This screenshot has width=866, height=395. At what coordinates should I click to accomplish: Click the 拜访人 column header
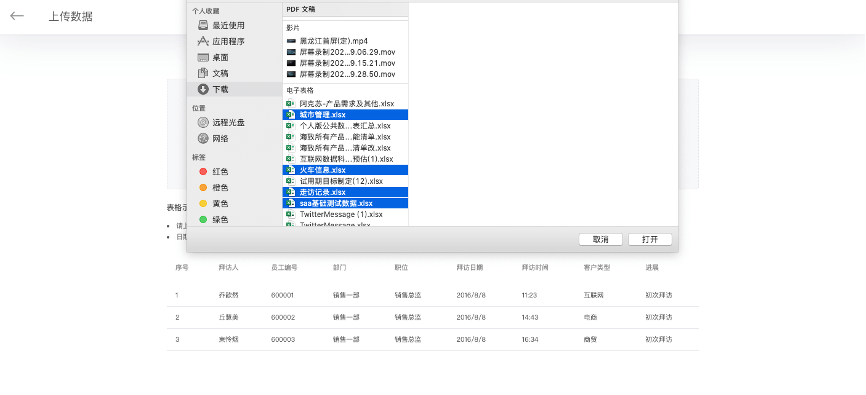(x=229, y=267)
